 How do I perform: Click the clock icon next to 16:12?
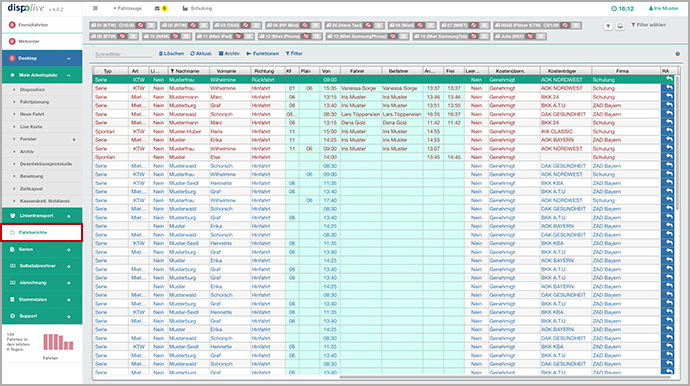(x=614, y=8)
